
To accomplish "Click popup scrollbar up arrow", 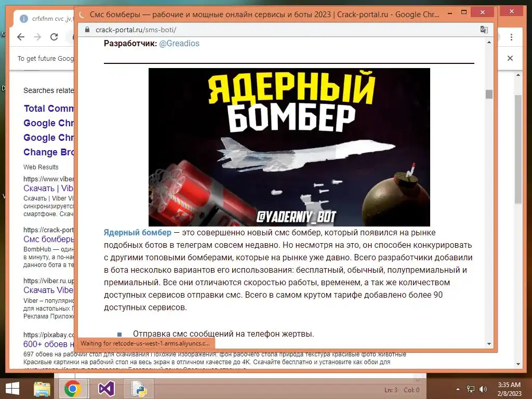I will click(489, 43).
